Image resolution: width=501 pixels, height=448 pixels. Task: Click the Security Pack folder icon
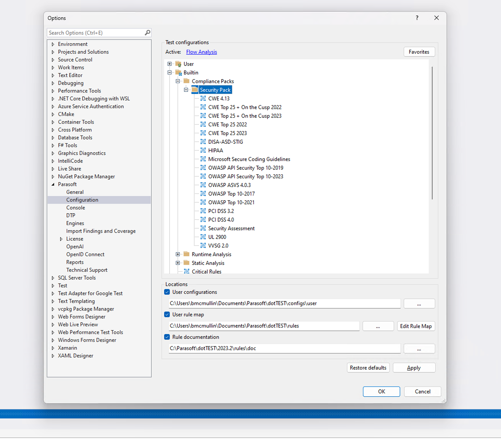click(x=195, y=90)
